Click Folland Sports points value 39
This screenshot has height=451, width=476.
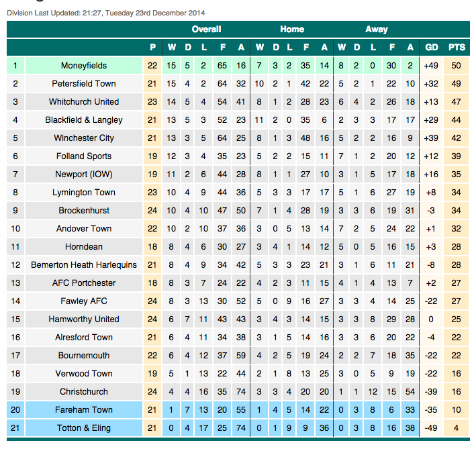click(x=456, y=156)
